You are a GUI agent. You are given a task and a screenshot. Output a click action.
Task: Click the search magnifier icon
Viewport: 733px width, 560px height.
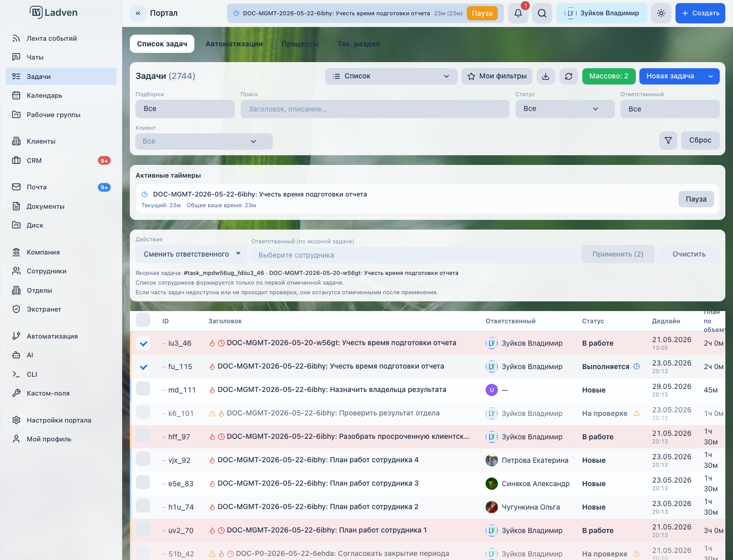[542, 13]
